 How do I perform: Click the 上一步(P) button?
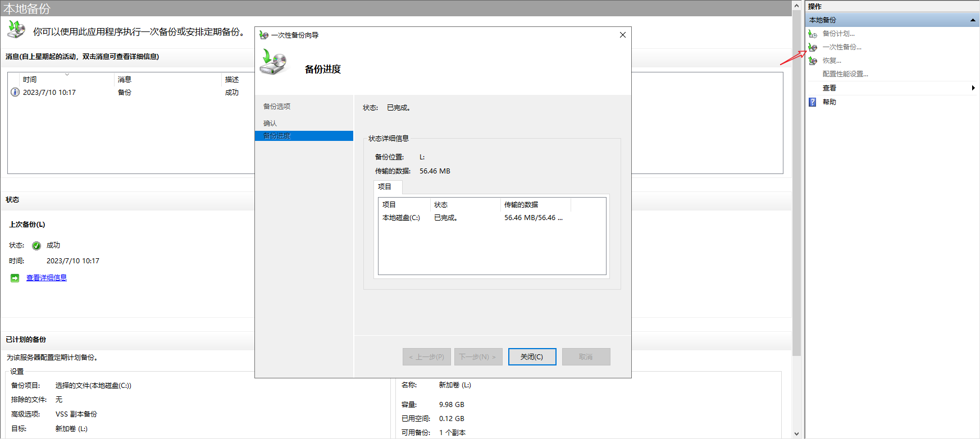point(427,357)
